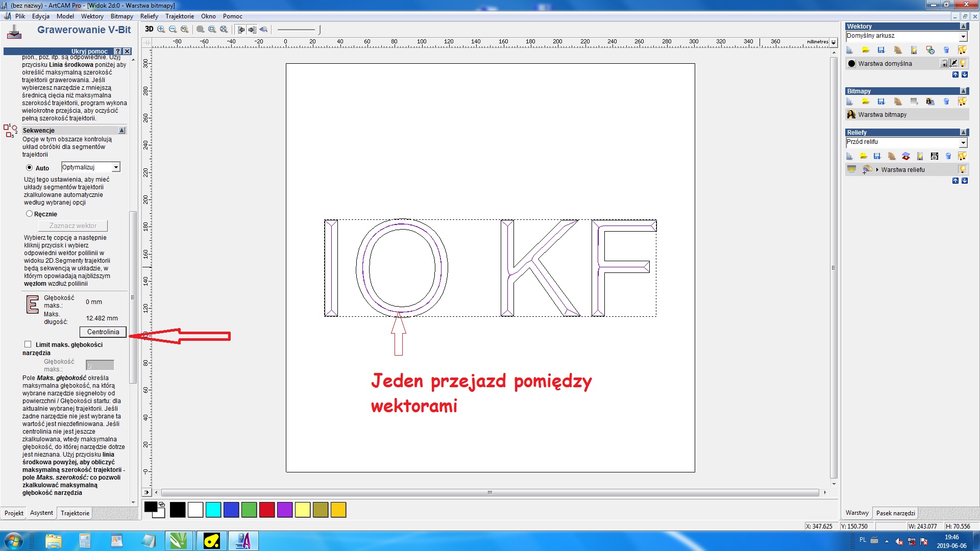
Task: Click the horizontal canvas scrollbar
Action: click(x=490, y=492)
